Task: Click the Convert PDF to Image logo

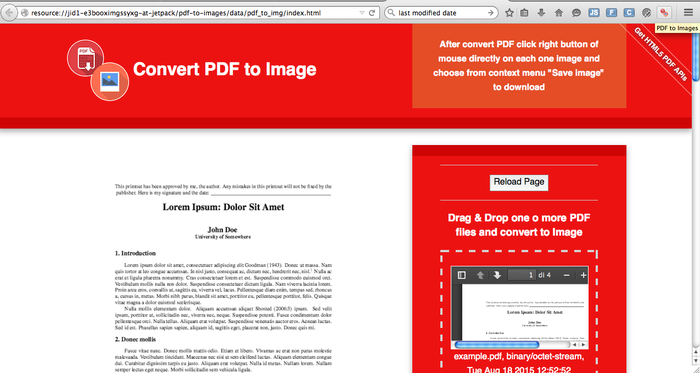Action: [98, 70]
